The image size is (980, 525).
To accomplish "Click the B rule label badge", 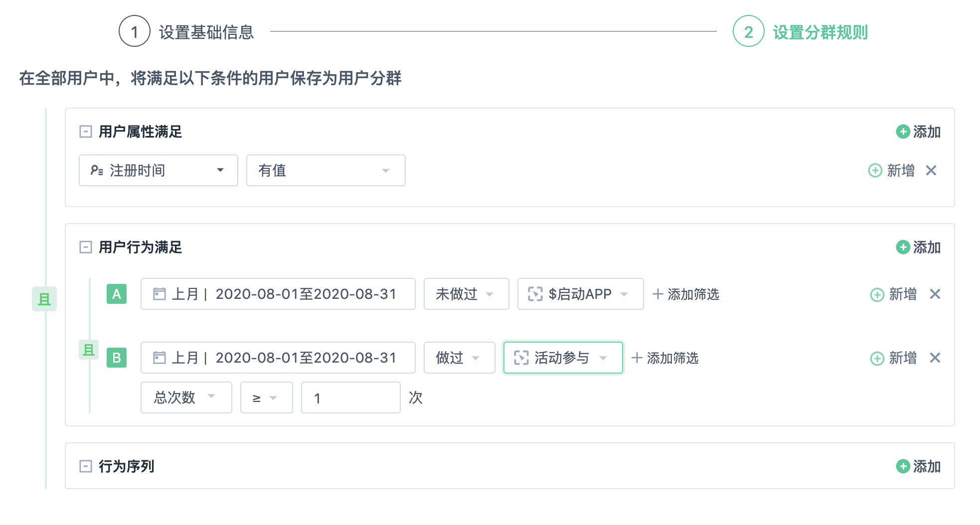I will (117, 358).
